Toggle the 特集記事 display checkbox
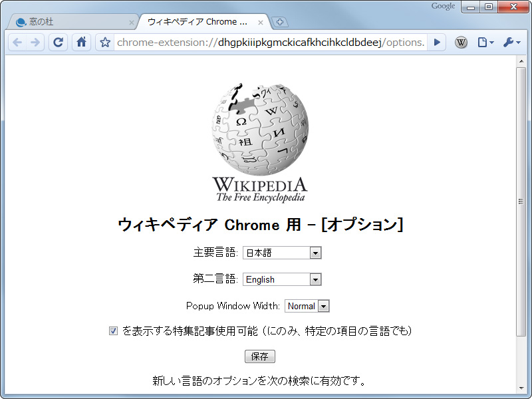532x399 pixels. click(113, 331)
